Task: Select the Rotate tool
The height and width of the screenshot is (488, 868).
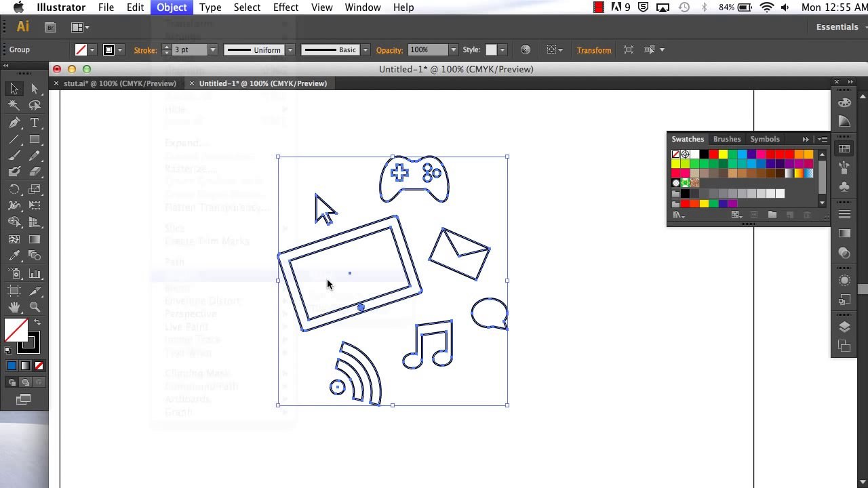Action: 14,189
